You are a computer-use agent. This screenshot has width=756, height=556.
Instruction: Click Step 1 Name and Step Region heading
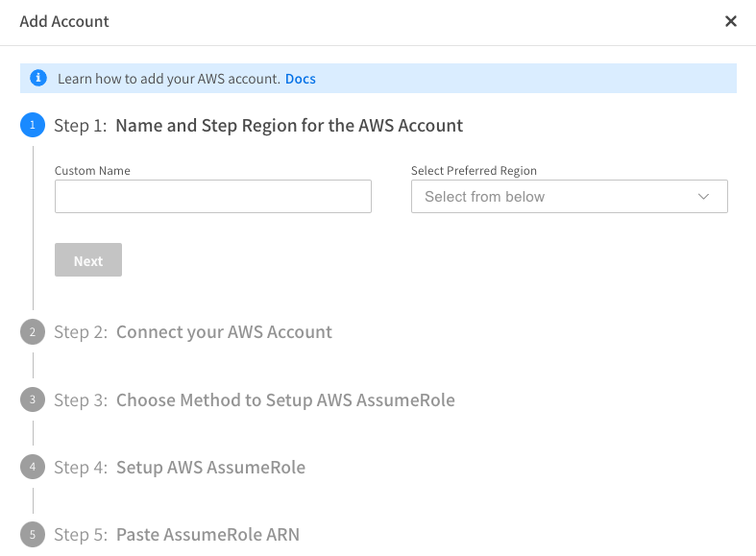tap(289, 125)
